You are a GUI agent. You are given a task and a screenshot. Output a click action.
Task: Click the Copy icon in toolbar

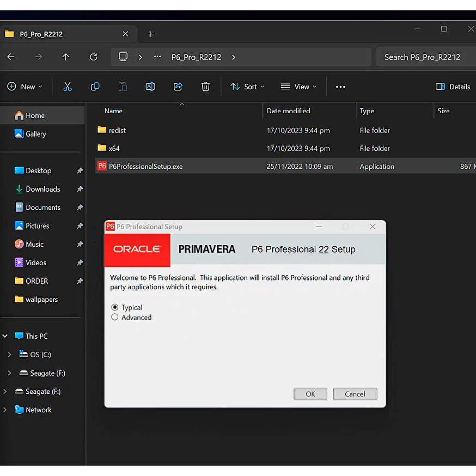click(x=95, y=87)
